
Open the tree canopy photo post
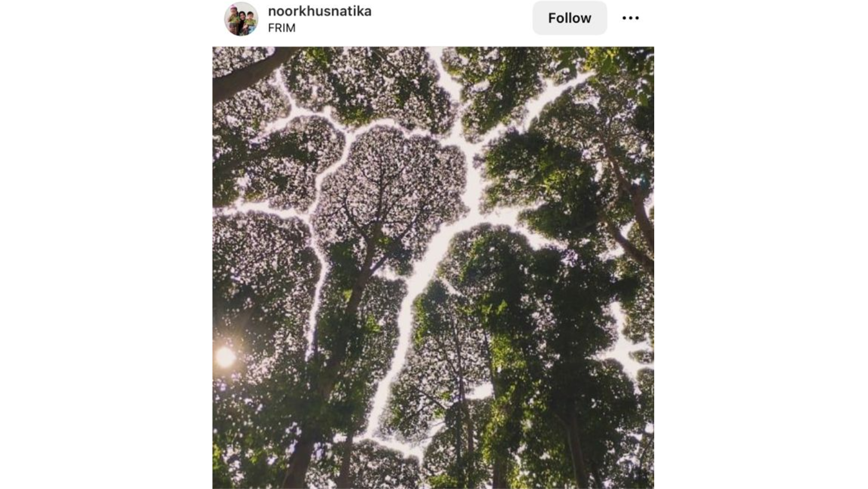(x=433, y=268)
